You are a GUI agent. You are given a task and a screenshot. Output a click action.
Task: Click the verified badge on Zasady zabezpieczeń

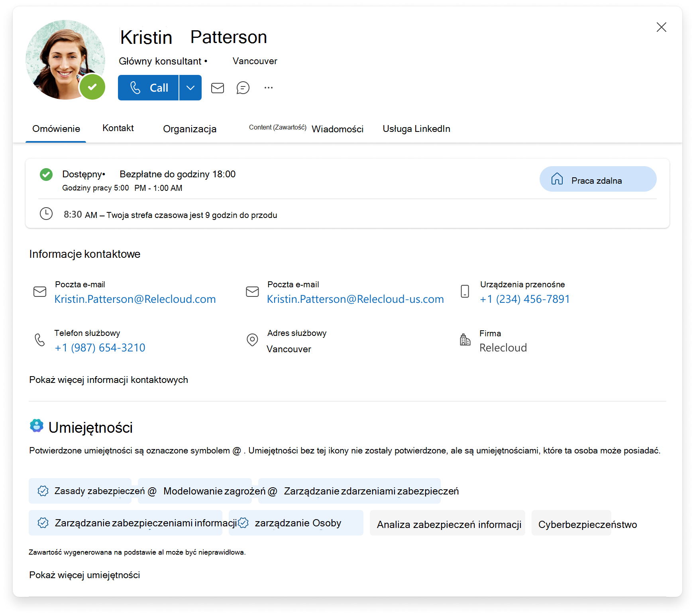click(x=43, y=491)
